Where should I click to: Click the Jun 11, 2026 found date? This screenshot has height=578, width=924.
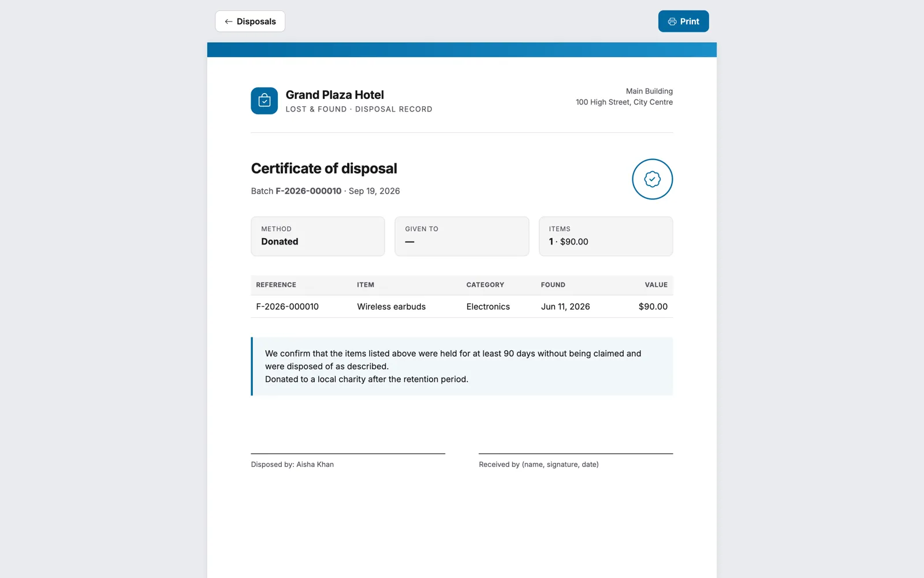pyautogui.click(x=565, y=307)
